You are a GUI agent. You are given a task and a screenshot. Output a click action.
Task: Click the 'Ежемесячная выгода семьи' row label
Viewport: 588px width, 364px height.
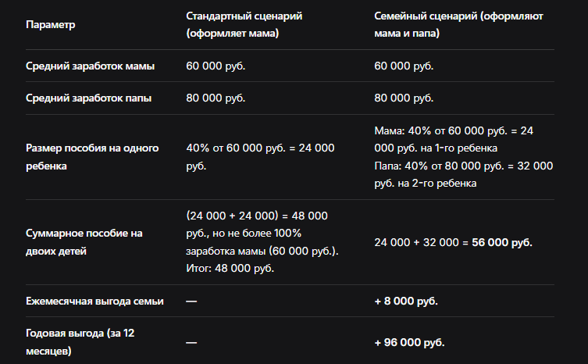tap(94, 302)
